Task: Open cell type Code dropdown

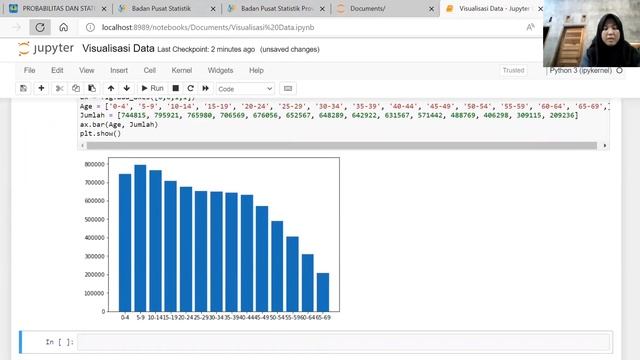Action: pyautogui.click(x=245, y=89)
